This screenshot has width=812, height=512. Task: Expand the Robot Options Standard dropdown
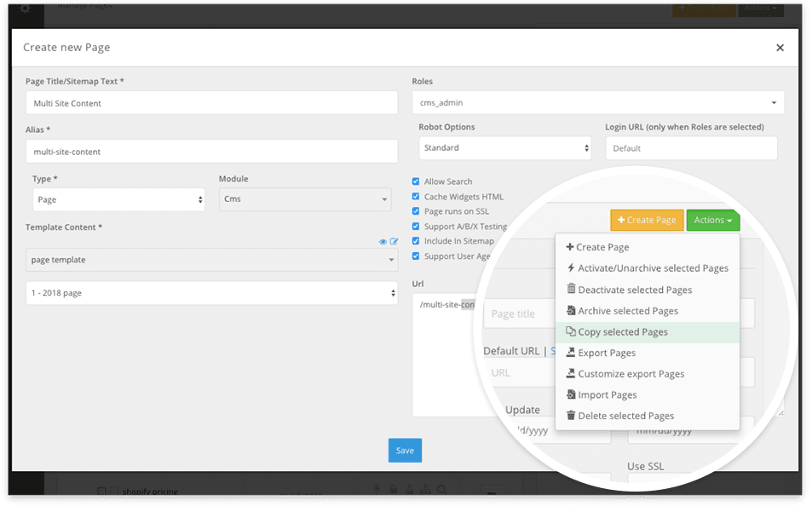505,148
